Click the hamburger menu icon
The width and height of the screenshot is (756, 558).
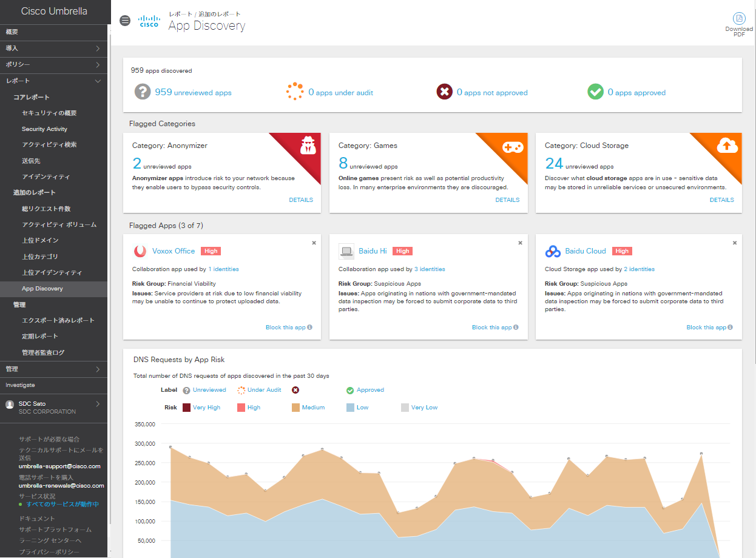tap(125, 20)
